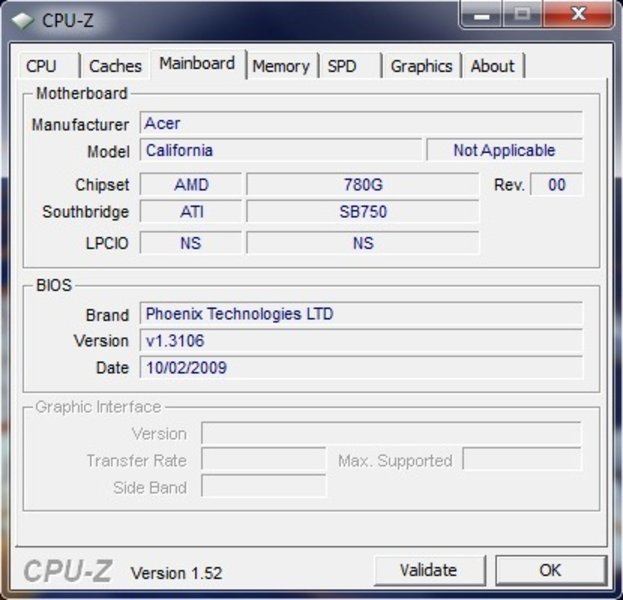The image size is (623, 600).
Task: Click the Max. Supported field
Action: click(522, 460)
